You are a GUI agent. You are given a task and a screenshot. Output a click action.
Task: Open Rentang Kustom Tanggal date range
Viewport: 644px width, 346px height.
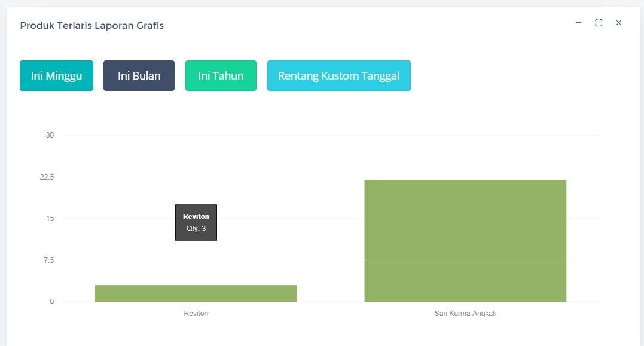339,75
